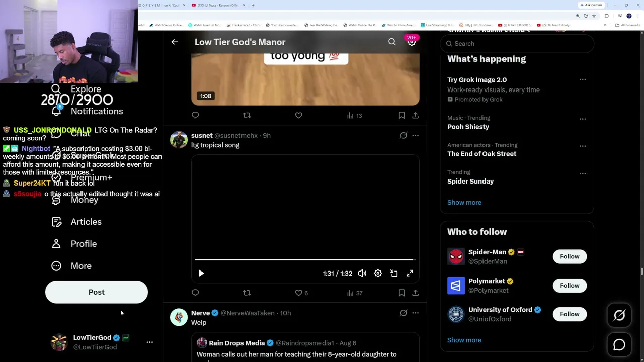
Task: Open the Rain Drops Media quoted profile
Action: (236, 343)
